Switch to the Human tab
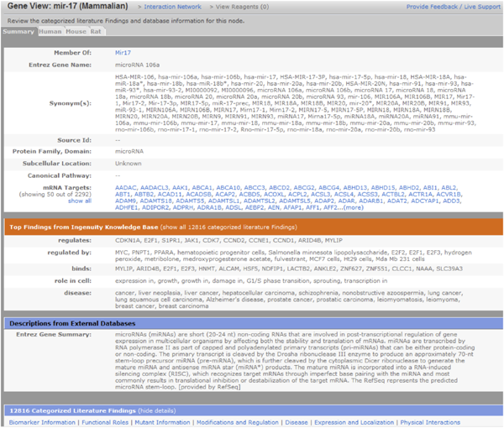Image resolution: width=504 pixels, height=428 pixels. (50, 31)
